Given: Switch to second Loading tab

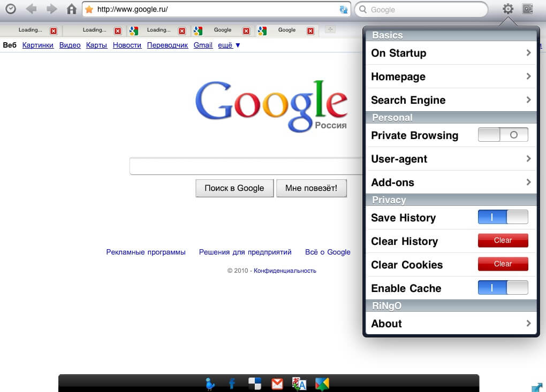Looking at the screenshot, I should click(94, 30).
